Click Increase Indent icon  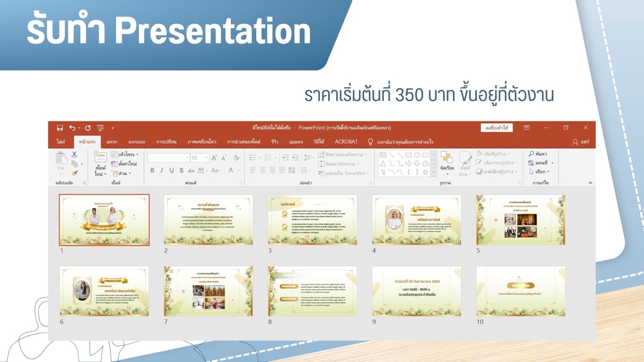tap(295, 158)
